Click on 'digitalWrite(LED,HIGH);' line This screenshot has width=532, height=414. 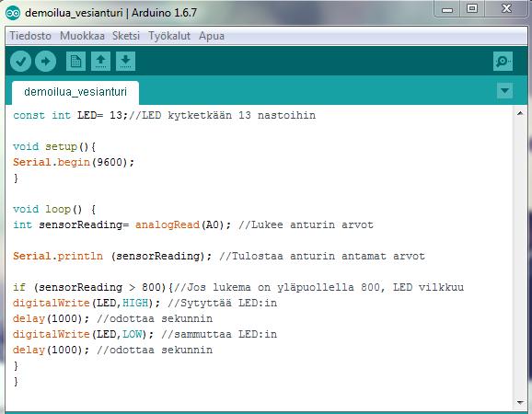(87, 303)
